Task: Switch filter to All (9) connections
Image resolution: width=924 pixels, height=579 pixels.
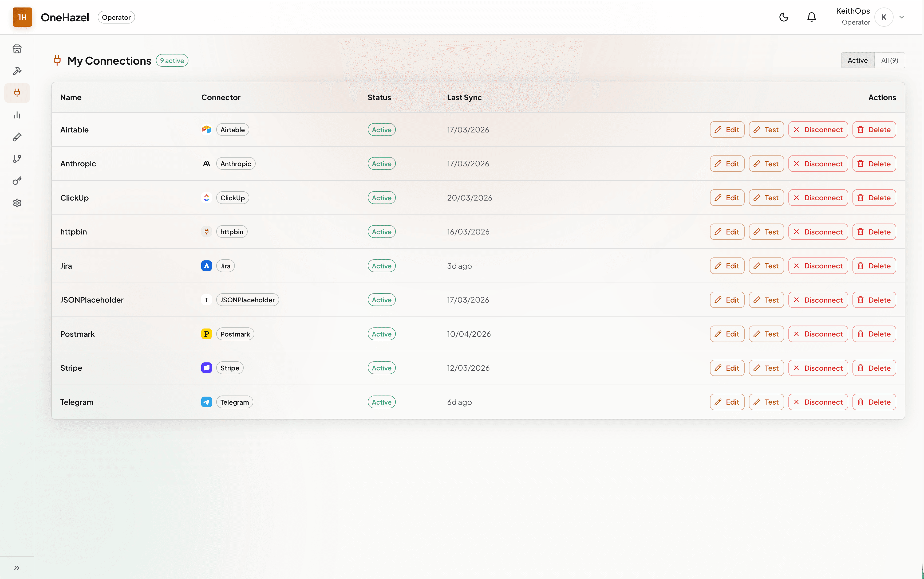Action: (x=890, y=61)
